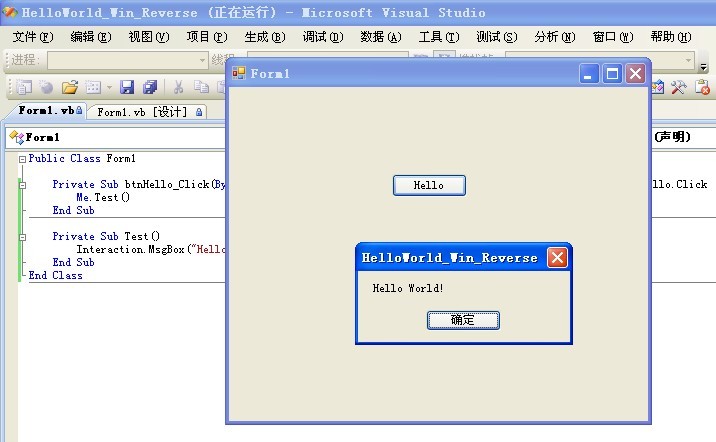Click the Save All icon

pos(150,87)
